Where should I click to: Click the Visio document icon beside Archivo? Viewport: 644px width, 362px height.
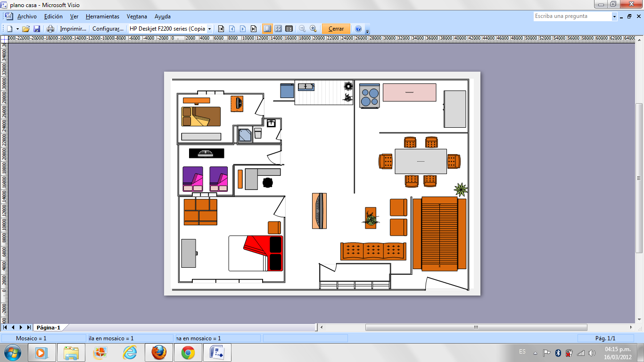point(9,16)
